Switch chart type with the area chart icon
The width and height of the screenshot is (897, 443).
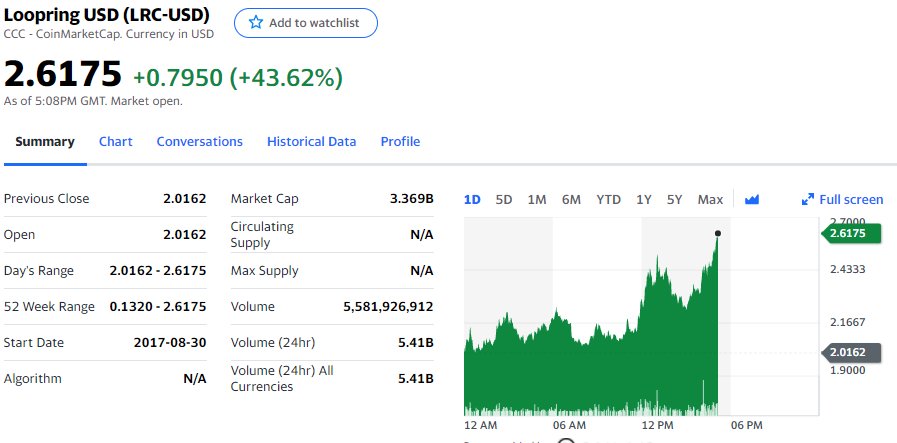coord(752,199)
